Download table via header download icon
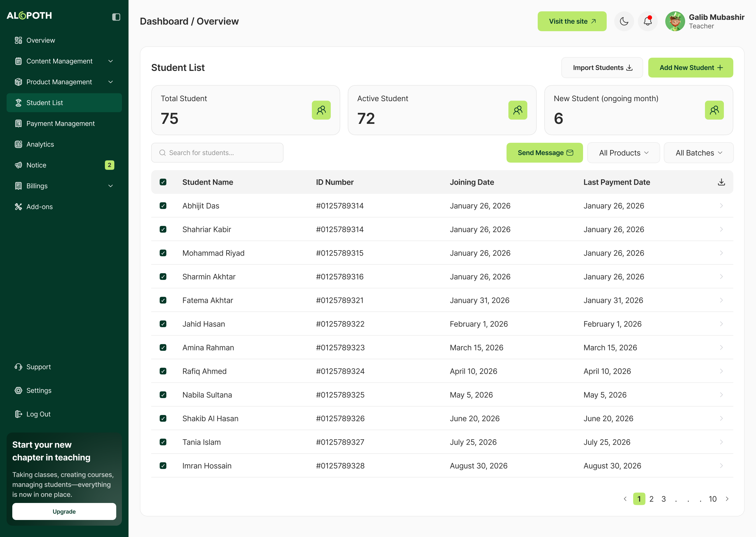 coord(721,182)
